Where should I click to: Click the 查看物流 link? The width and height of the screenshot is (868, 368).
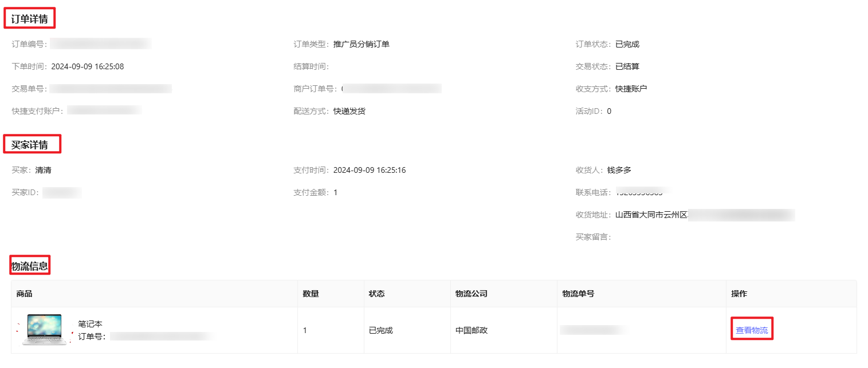752,330
